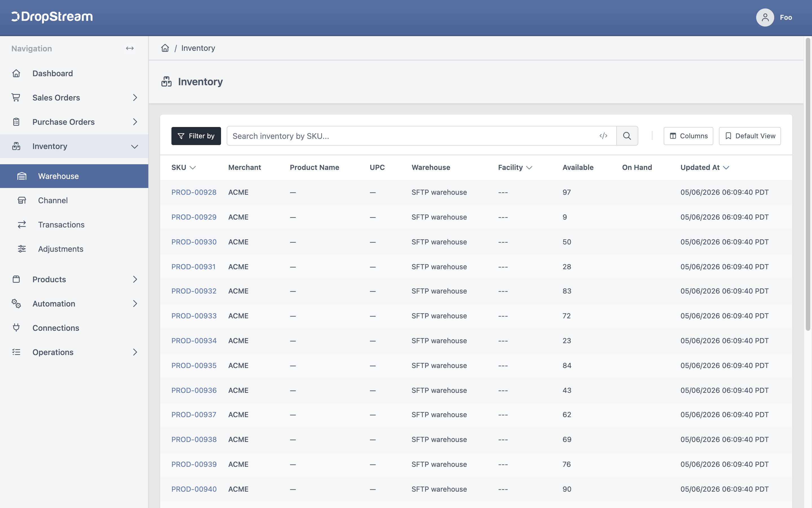The image size is (812, 508).
Task: Click Available value 97 for PROD-00928
Action: (567, 192)
